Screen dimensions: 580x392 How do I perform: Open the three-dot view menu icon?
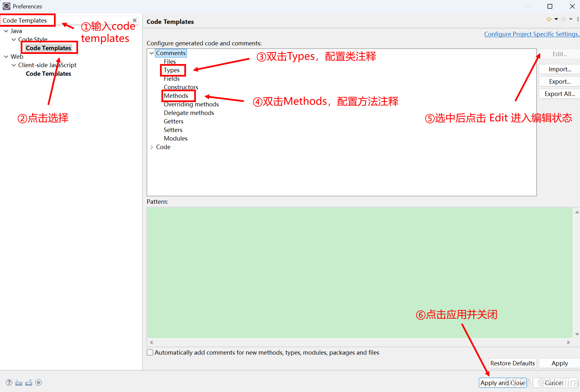[x=578, y=19]
